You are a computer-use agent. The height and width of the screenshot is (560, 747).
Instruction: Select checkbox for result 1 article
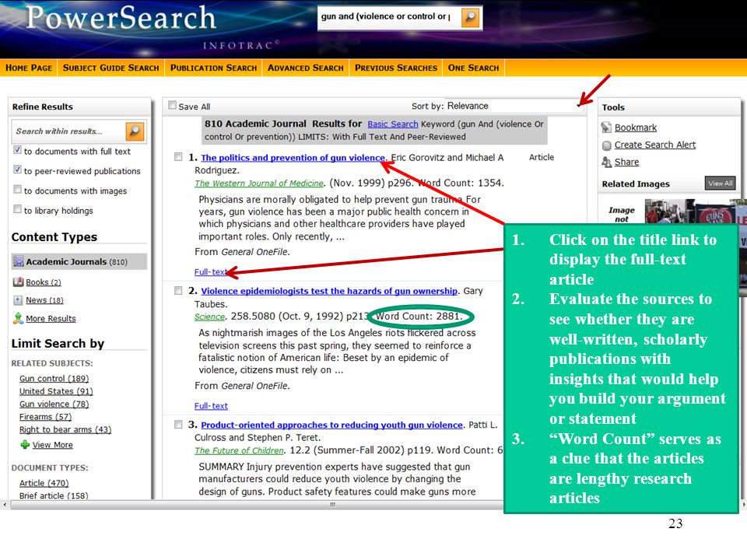coord(178,156)
